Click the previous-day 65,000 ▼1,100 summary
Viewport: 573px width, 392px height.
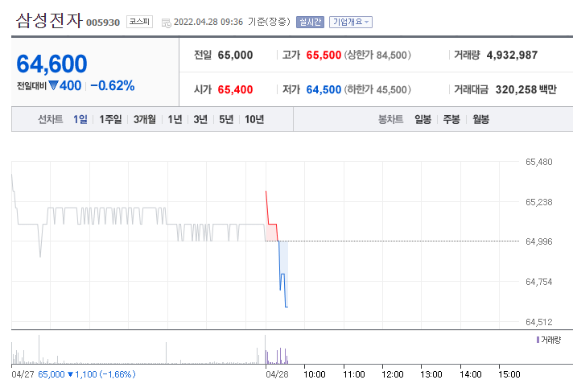tap(87, 374)
